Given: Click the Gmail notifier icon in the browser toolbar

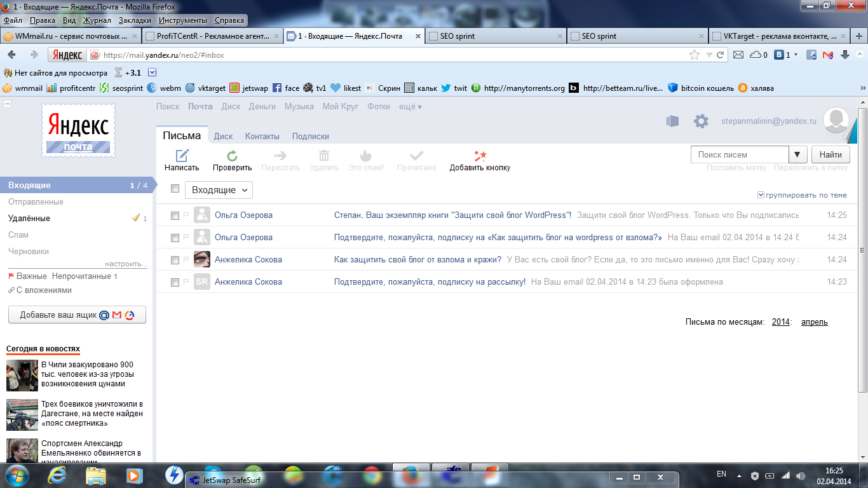Looking at the screenshot, I should coord(828,55).
